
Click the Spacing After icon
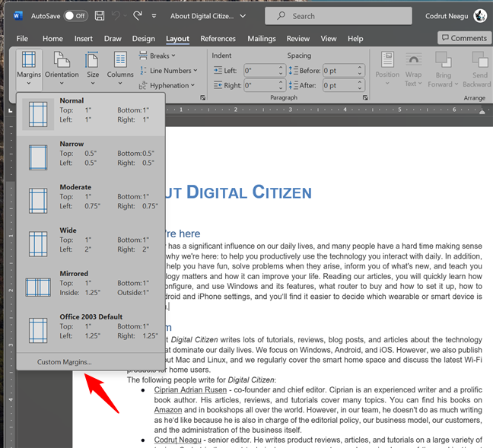click(x=293, y=85)
